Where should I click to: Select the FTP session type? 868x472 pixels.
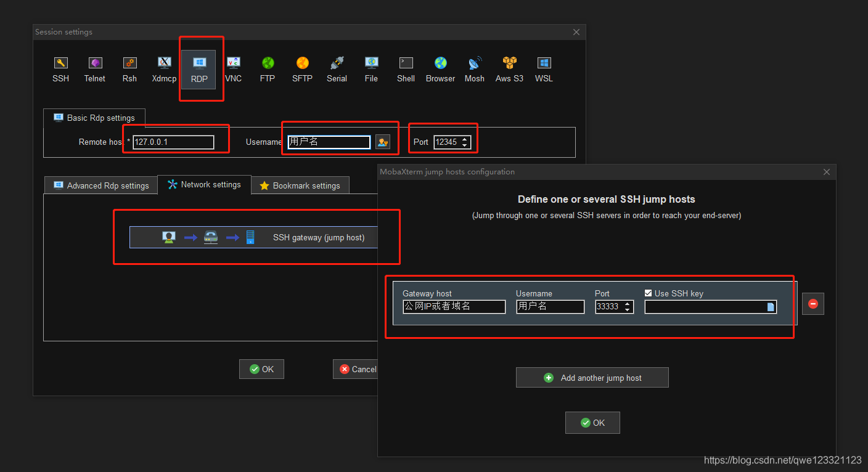pyautogui.click(x=268, y=70)
